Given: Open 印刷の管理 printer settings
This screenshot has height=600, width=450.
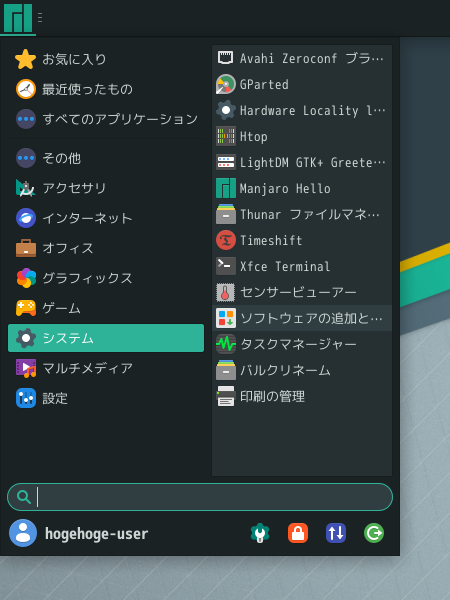Looking at the screenshot, I should point(302,396).
